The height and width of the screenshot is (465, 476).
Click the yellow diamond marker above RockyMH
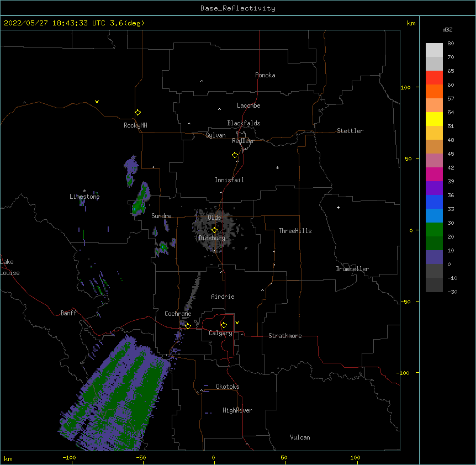click(137, 113)
